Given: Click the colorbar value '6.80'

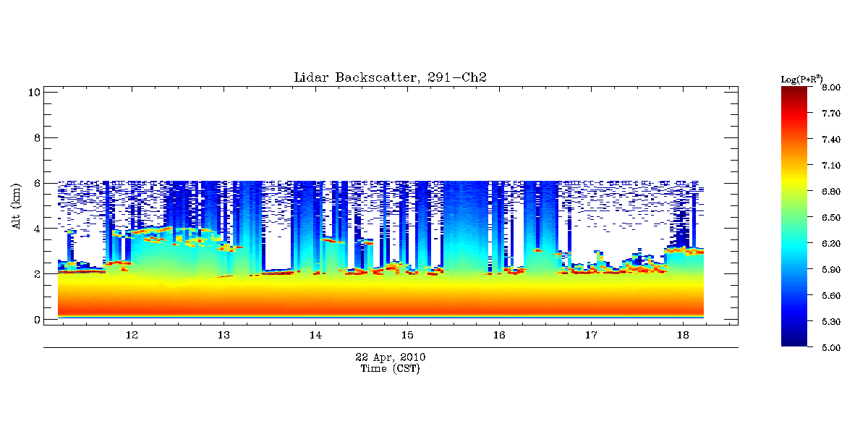Looking at the screenshot, I should coord(830,192).
